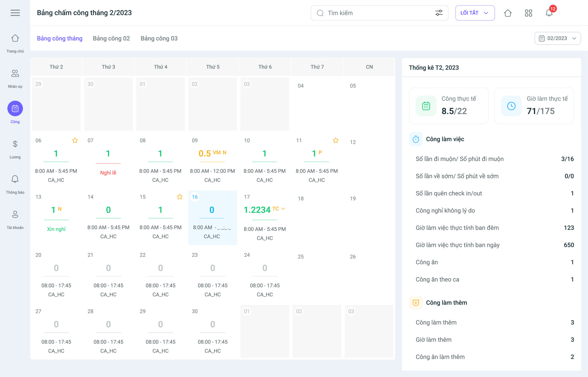The image size is (588, 377).
Task: Toggle the star on day 11
Action: (x=336, y=140)
